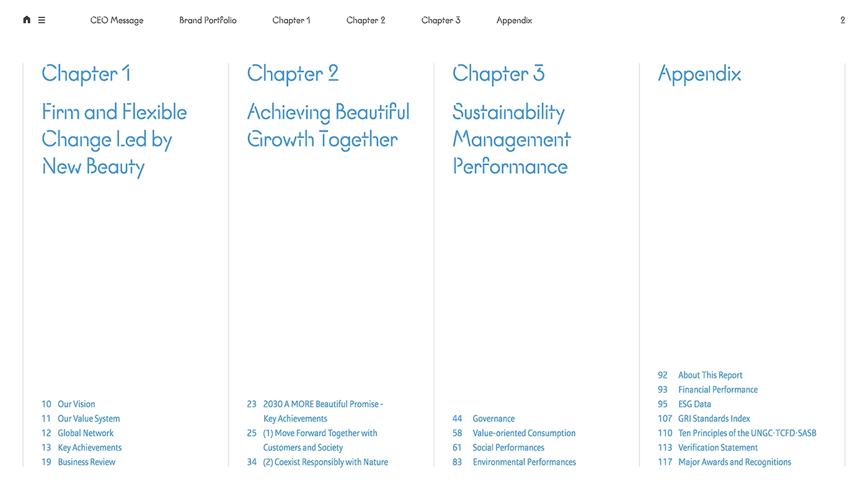Select Chapter 3 in top navigation bar
The width and height of the screenshot is (868, 489).
point(440,20)
